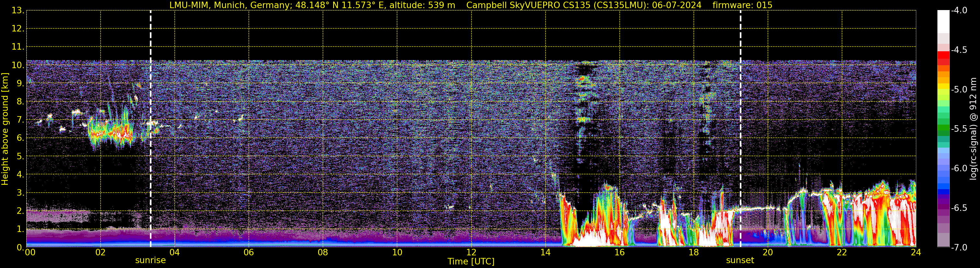Click the white dashed sunrise marker line
The width and height of the screenshot is (980, 268).
click(x=150, y=129)
